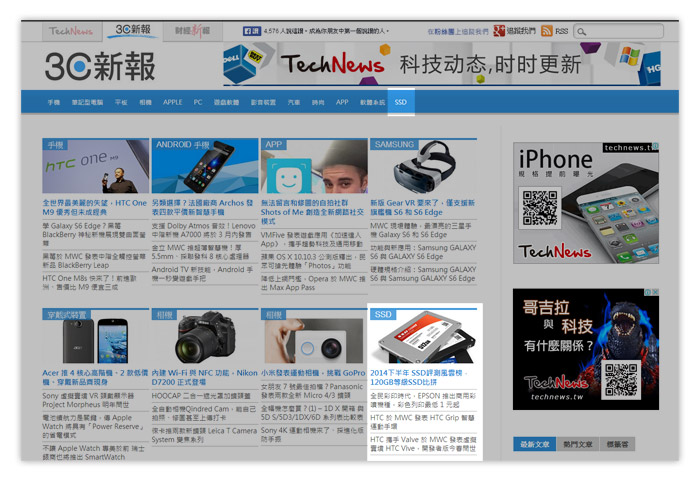This screenshot has width=700, height=483.
Task: Open the HTC Grip article link
Action: (x=422, y=422)
